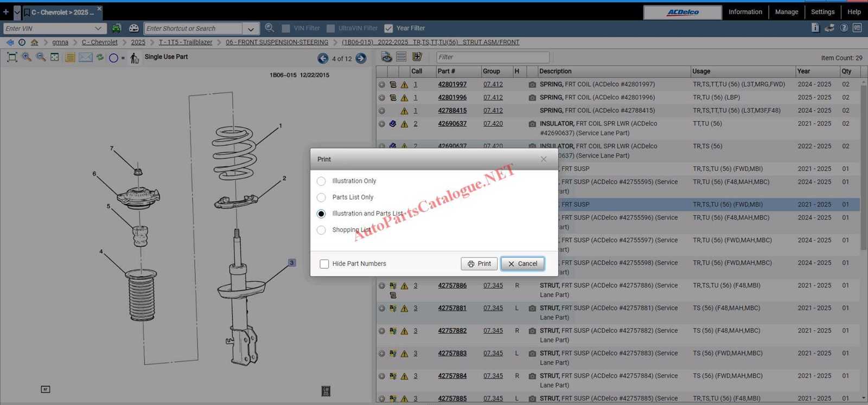Click the Description column header

[614, 71]
